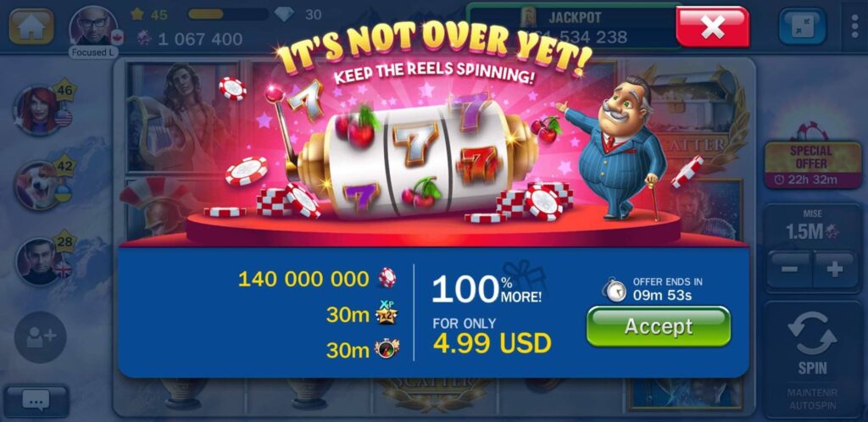Screen dimensions: 868x422
Task: Click the diamond gems icon
Action: click(x=285, y=14)
